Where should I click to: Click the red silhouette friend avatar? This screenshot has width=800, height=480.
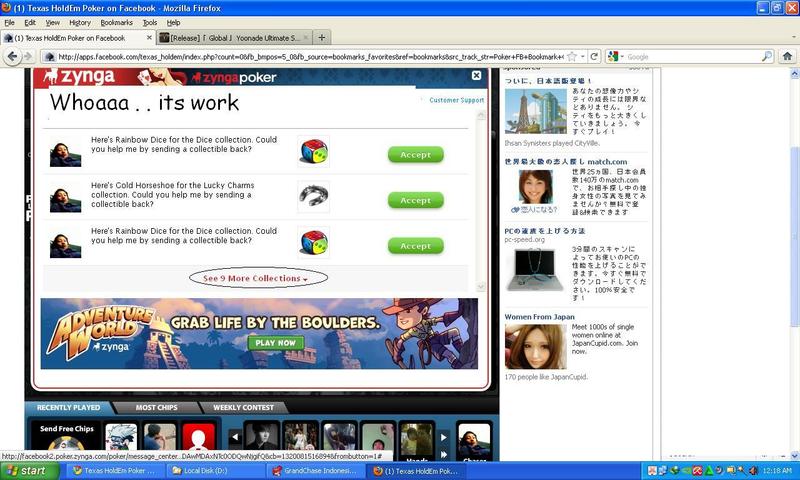[198, 437]
